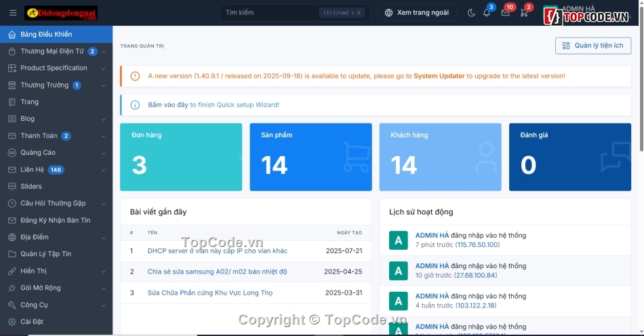Click the Công Cụ tools icon
This screenshot has width=644, height=336.
[x=12, y=305]
